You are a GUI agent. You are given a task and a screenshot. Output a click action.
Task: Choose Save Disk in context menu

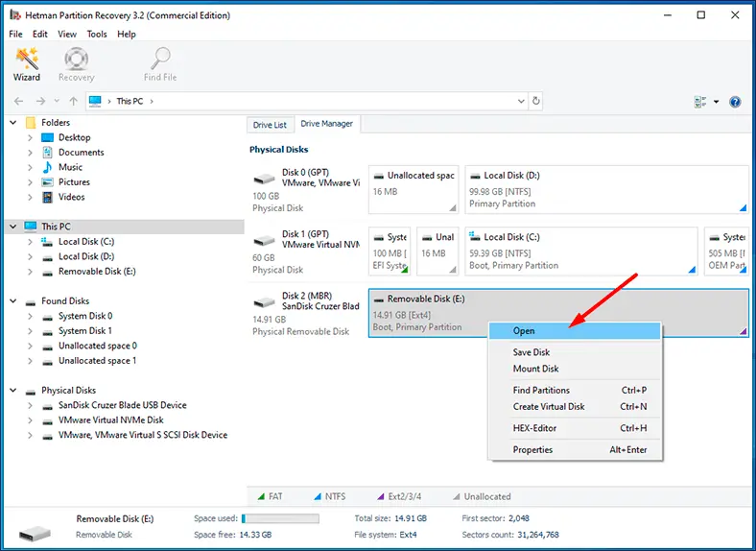coord(575,352)
